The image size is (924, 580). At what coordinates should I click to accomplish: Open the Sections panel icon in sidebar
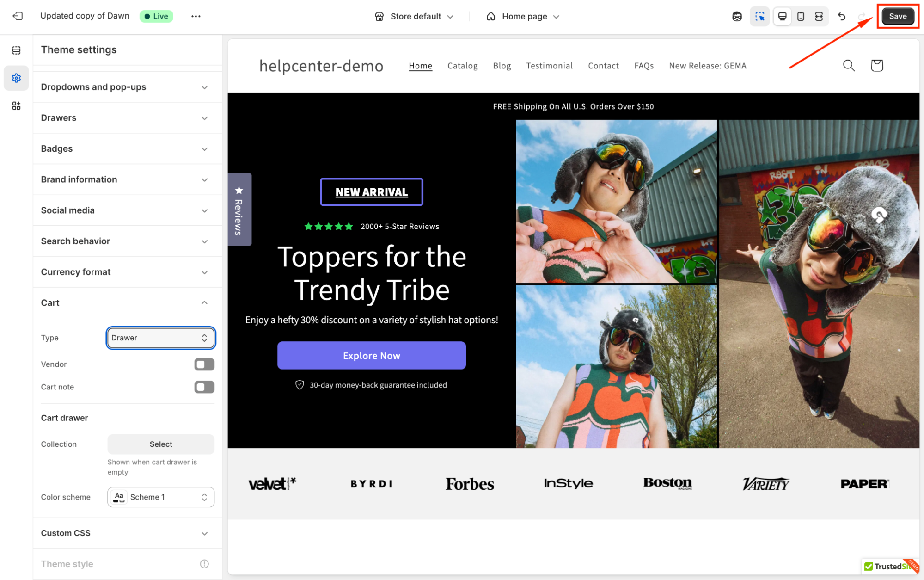(16, 50)
